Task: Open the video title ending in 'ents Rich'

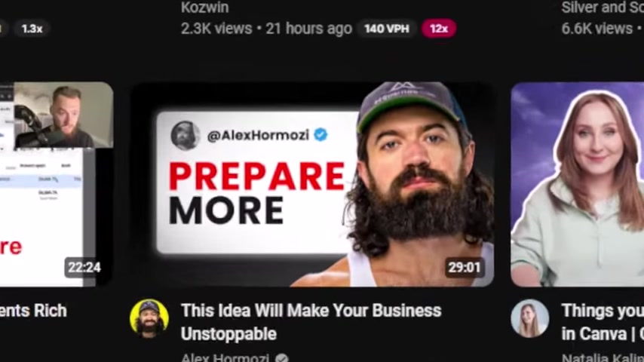Action: [x=33, y=311]
